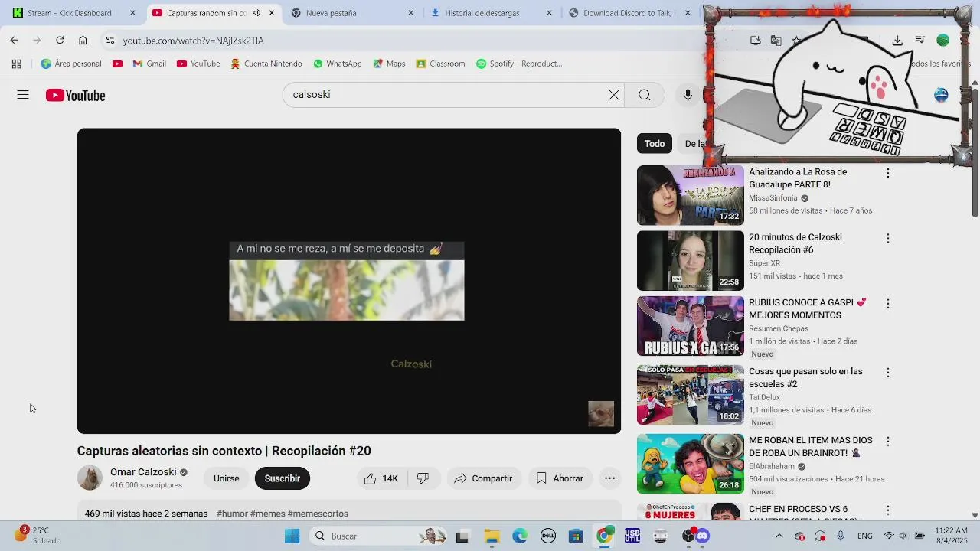Image resolution: width=980 pixels, height=551 pixels.
Task: Click the Unirse button
Action: (x=226, y=478)
